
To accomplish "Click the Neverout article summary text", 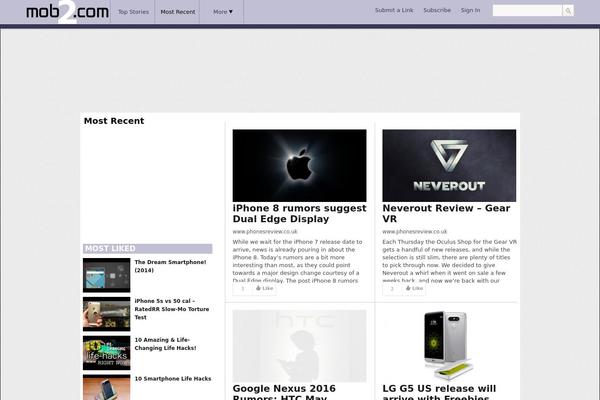I will 450,261.
